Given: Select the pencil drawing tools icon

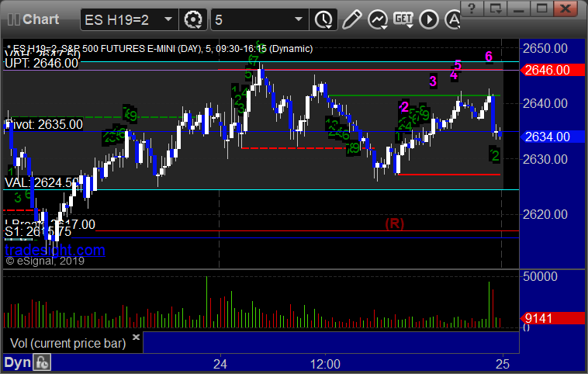Looking at the screenshot, I should (351, 19).
